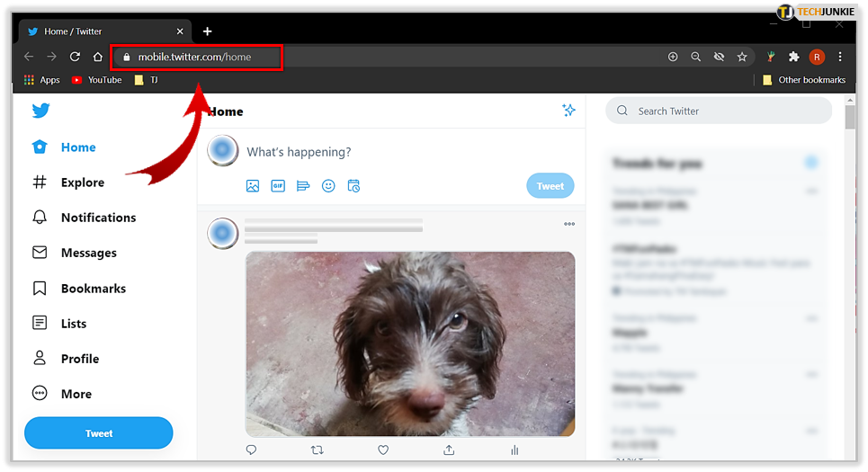Screen dimensions: 868x472
Task: Close the Home / Twitter tab
Action: [180, 31]
